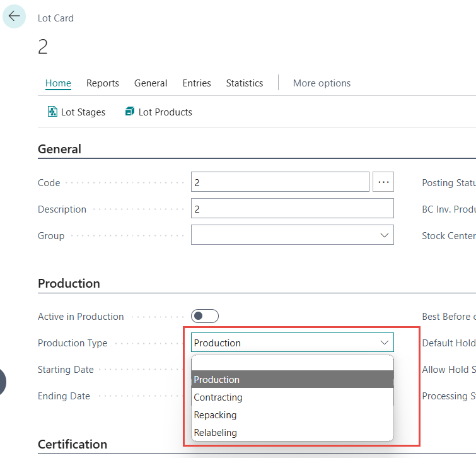Click More options link
The width and height of the screenshot is (476, 458).
click(x=322, y=83)
